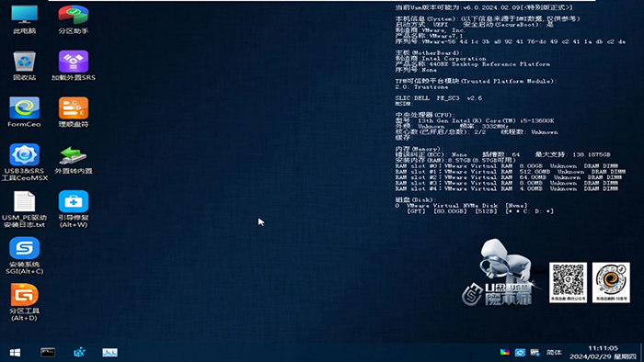This screenshot has width=644, height=362.
Task: Select USB3&SRS 工具CeoMSX icon
Action: tap(25, 162)
